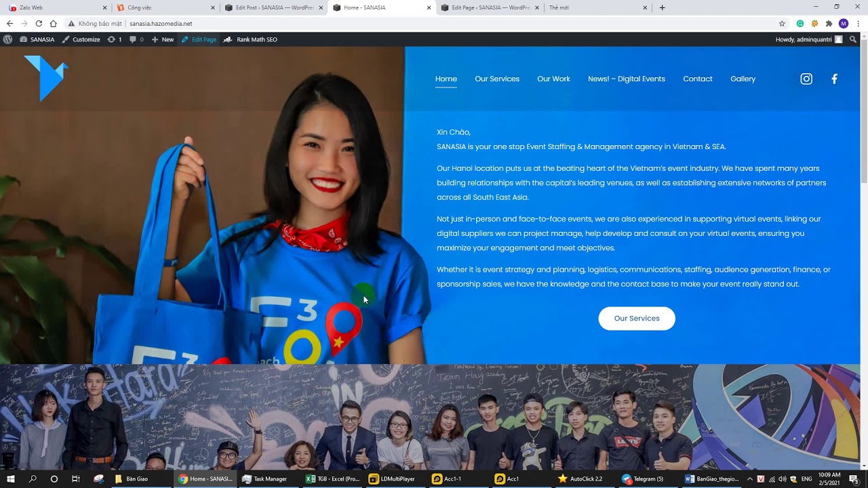Bookmark this page with star icon
868x488 pixels.
[x=782, y=24]
